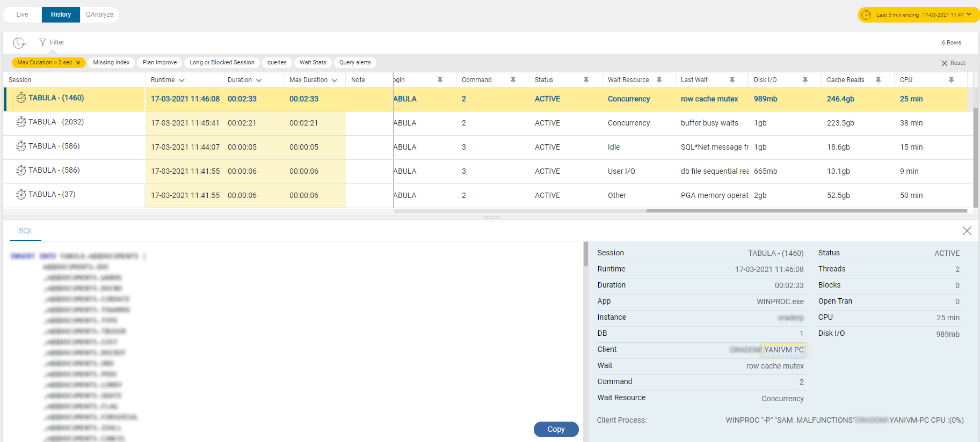Select the SQL tab
Viewport: 980px width, 442px height.
(x=26, y=231)
